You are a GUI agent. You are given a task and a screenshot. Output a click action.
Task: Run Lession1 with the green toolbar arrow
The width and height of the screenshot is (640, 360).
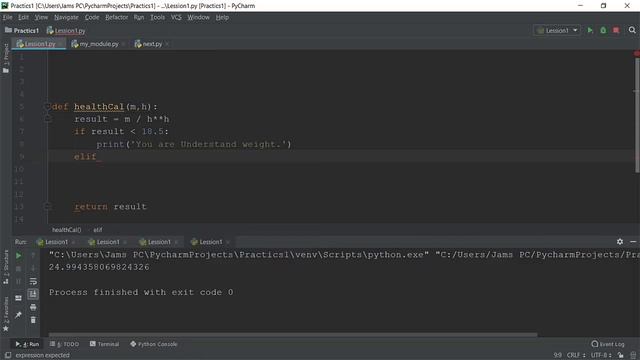point(590,30)
